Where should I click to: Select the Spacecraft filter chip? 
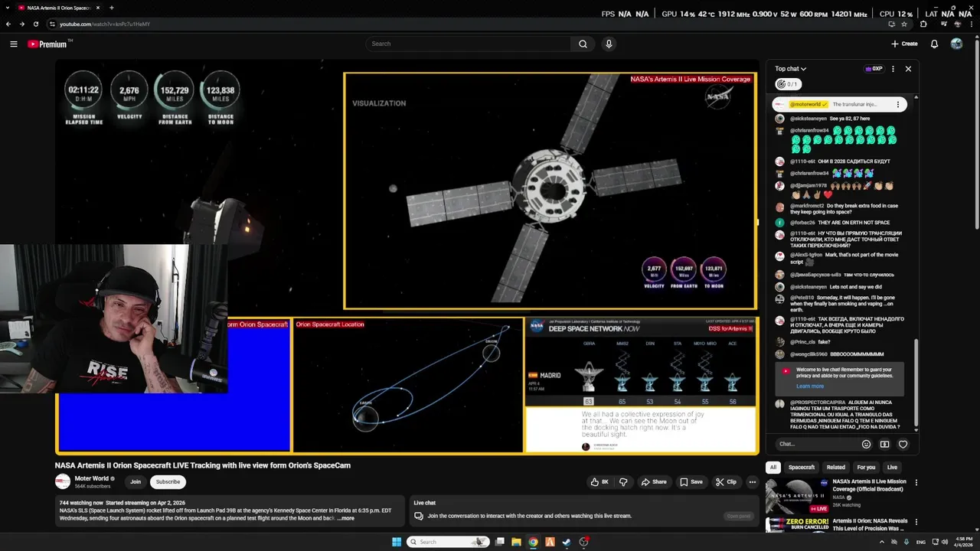coord(802,467)
